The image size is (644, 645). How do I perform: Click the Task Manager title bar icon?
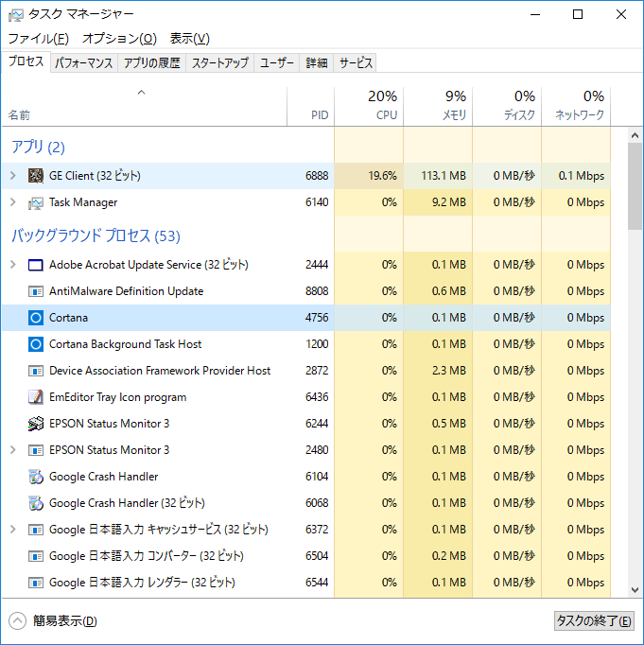(16, 15)
